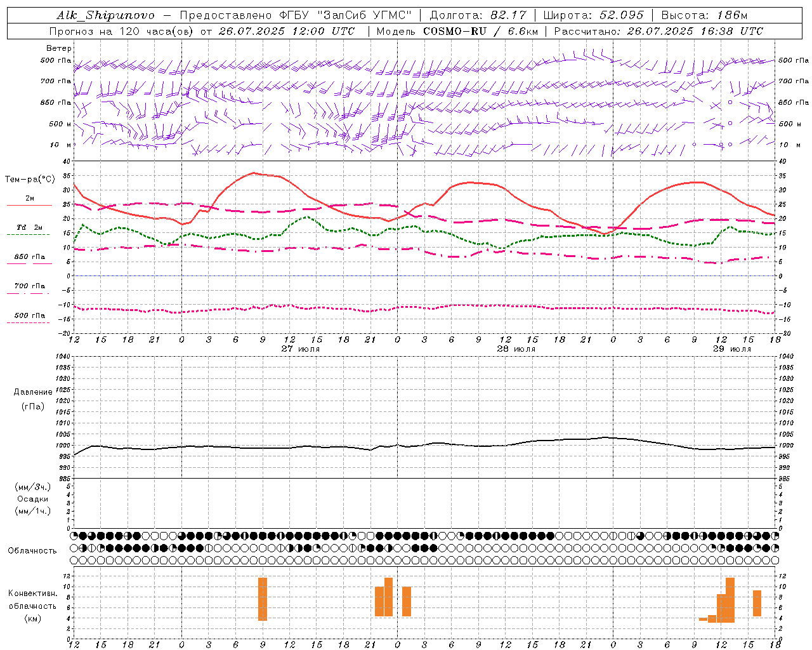Click the Ветер wind panel label
This screenshot has height=650, width=812.
(x=59, y=48)
